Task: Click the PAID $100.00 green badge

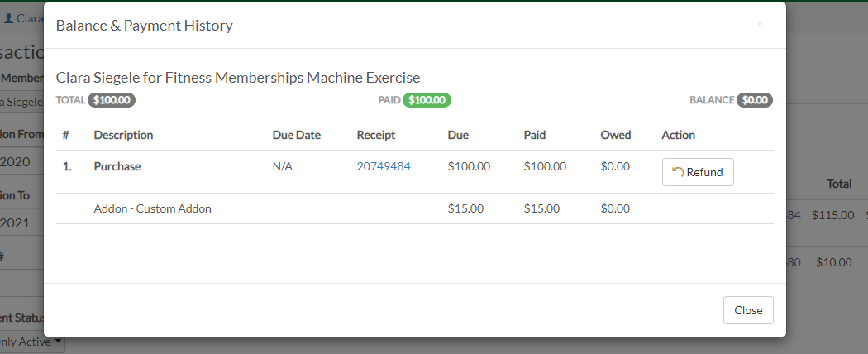Action: 427,100
